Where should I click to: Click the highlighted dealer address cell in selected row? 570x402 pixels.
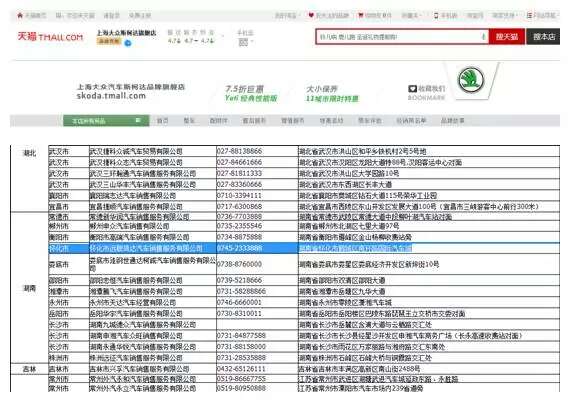429,248
